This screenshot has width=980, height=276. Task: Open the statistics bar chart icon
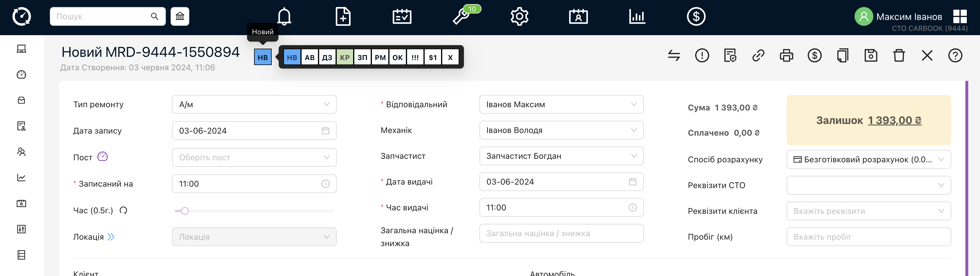(x=637, y=17)
